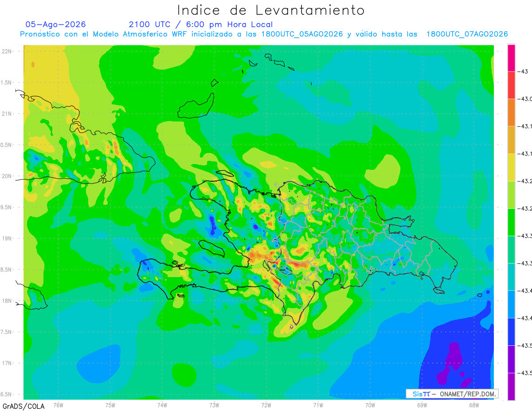Screen dimensions: 532x411
Task: Click the '7.5N' latitude axis label
Action: 7,332
